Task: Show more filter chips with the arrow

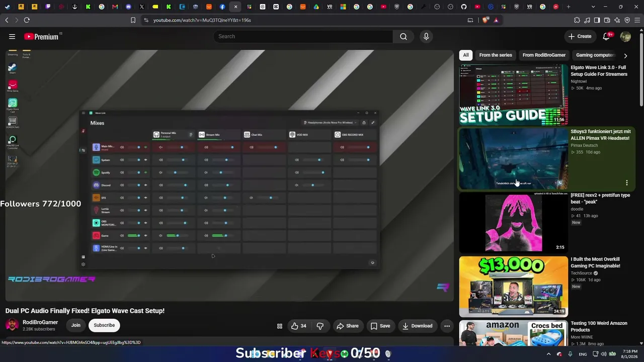Action: pos(625,55)
